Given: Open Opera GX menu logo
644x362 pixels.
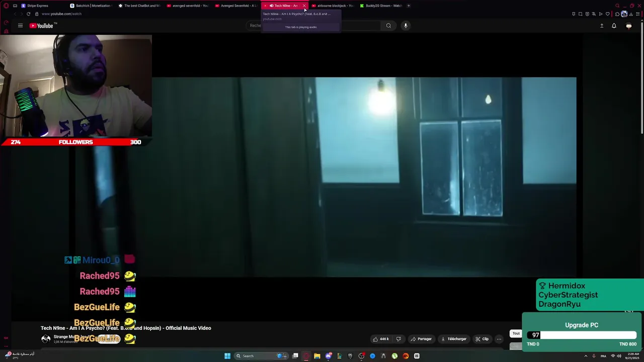Looking at the screenshot, I should click(x=6, y=6).
